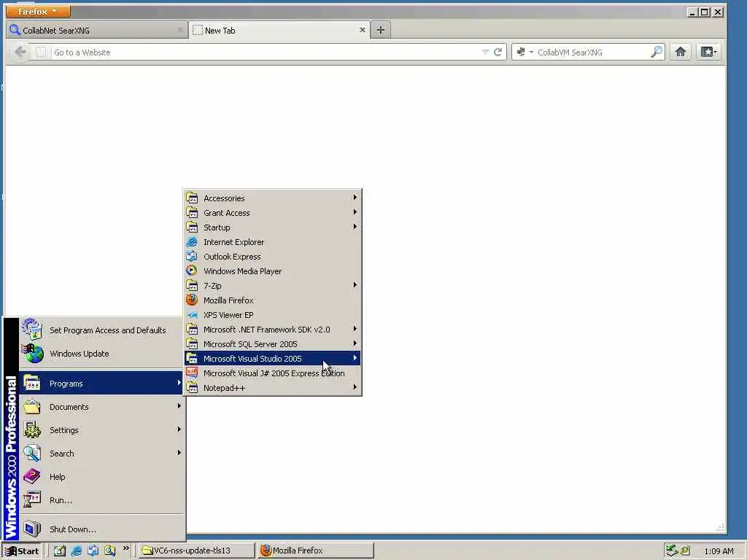Open Search in the Start menu
The height and width of the screenshot is (560, 747).
click(x=101, y=454)
